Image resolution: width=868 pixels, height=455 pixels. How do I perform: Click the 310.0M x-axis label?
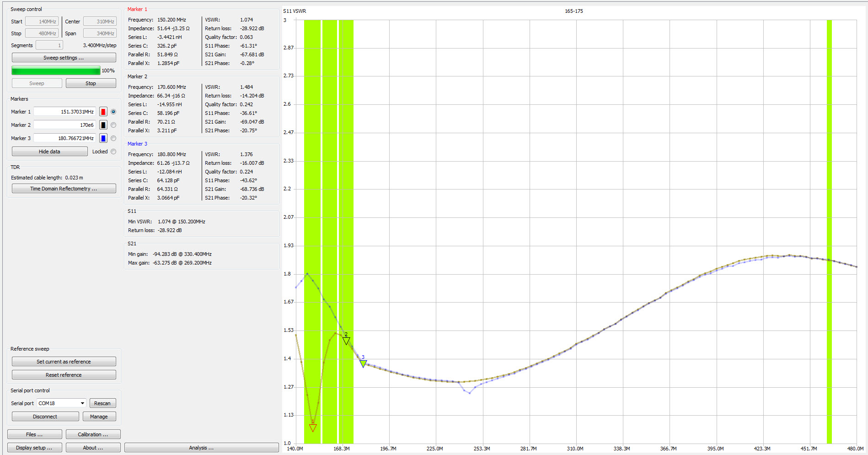[x=575, y=449]
